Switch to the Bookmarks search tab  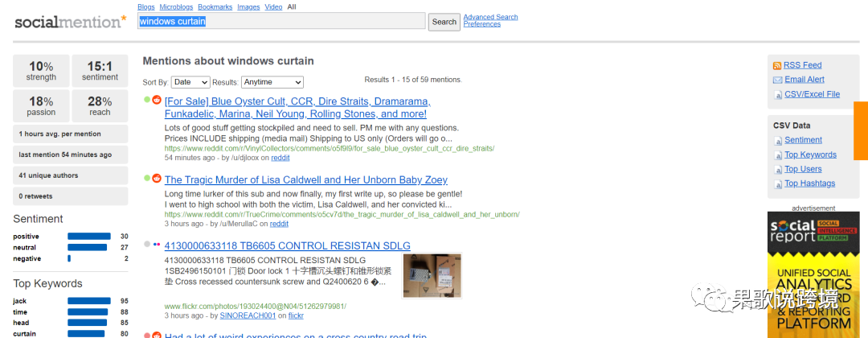215,6
